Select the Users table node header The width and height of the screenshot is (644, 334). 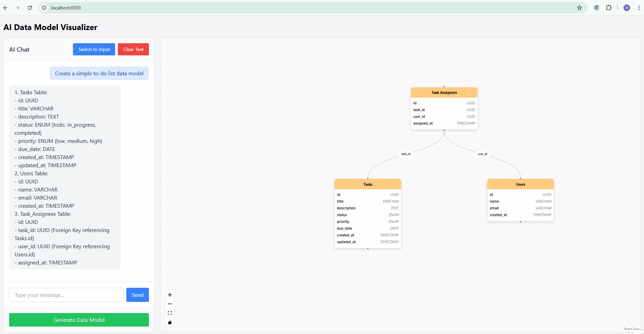pos(520,184)
